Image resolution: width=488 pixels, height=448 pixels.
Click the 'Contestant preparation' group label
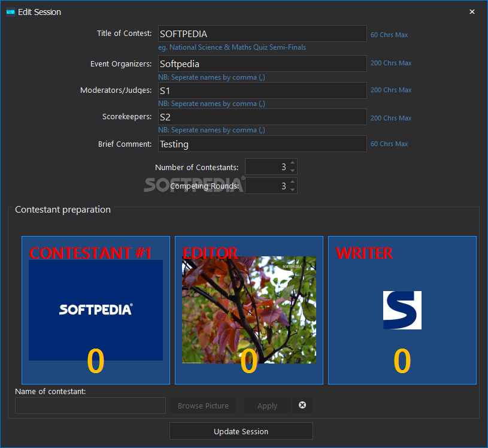point(63,210)
